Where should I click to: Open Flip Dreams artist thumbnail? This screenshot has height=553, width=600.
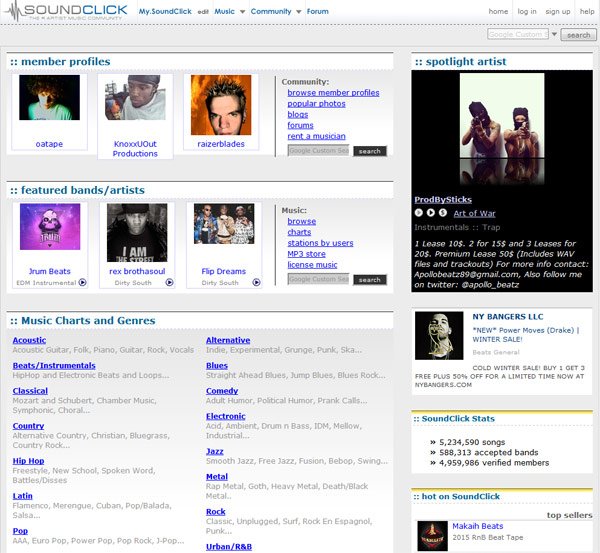224,223
